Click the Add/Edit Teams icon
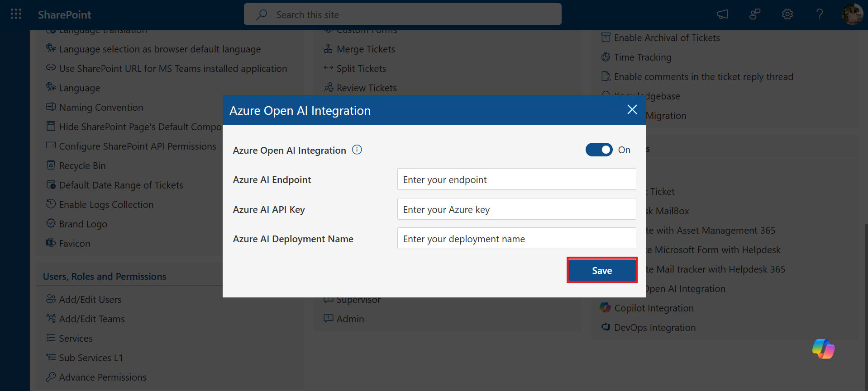The height and width of the screenshot is (391, 868). pyautogui.click(x=51, y=318)
